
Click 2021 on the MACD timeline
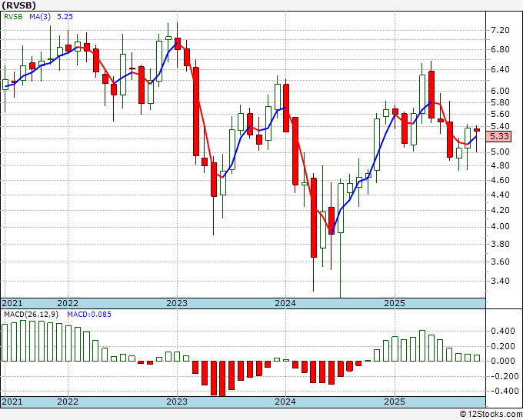tap(12, 402)
